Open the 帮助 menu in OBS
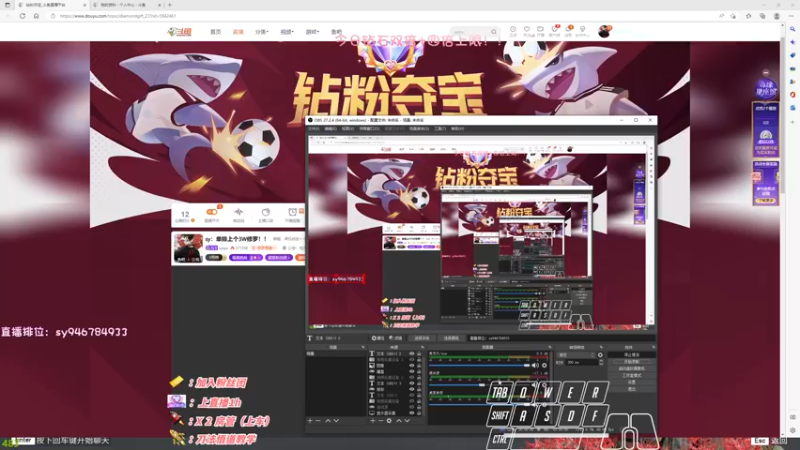Image resolution: width=800 pixels, height=450 pixels. [x=457, y=129]
